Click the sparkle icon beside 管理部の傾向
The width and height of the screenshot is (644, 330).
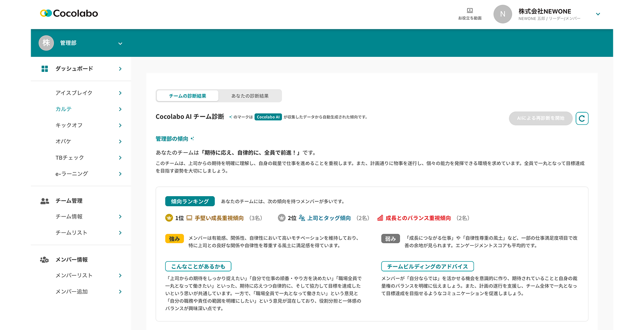pyautogui.click(x=192, y=139)
